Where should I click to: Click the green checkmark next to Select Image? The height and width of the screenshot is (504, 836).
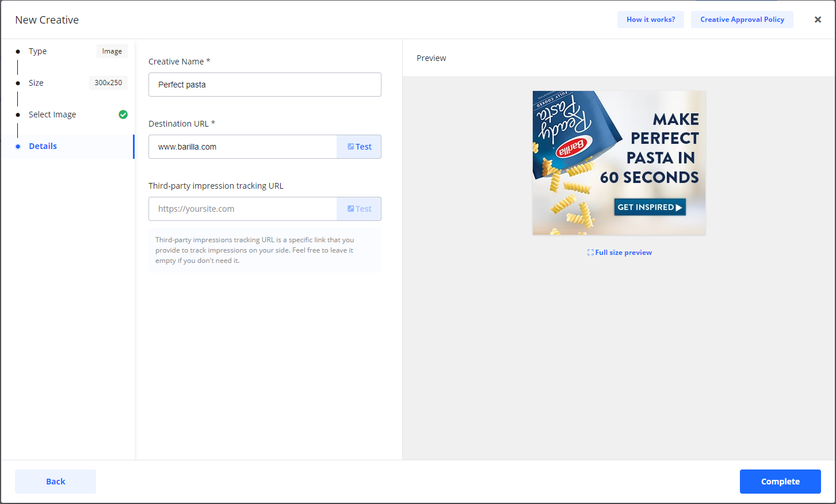point(123,114)
